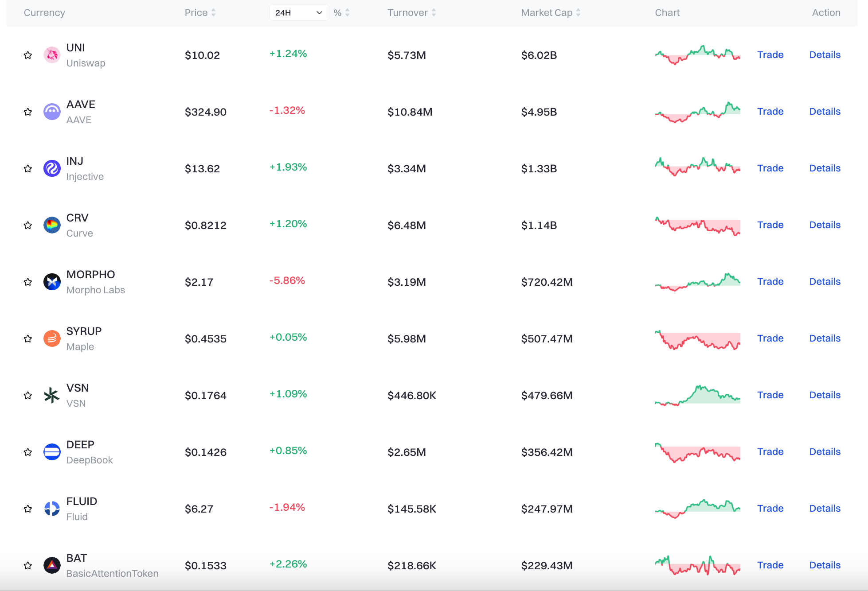Click the CRV price sparkline chart
The image size is (868, 591).
click(x=698, y=226)
